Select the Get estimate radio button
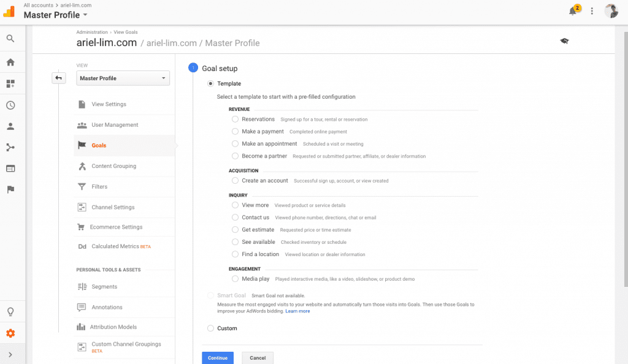The image size is (628, 364). [235, 230]
